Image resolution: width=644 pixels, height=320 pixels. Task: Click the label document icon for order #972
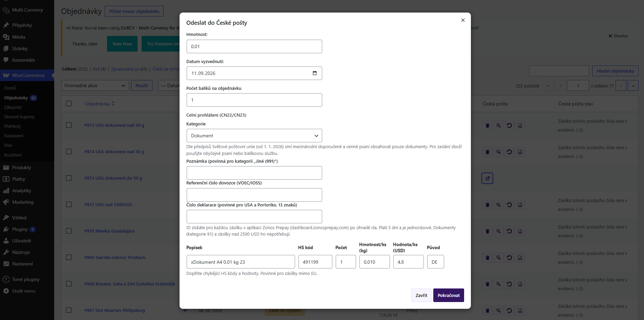point(520,205)
